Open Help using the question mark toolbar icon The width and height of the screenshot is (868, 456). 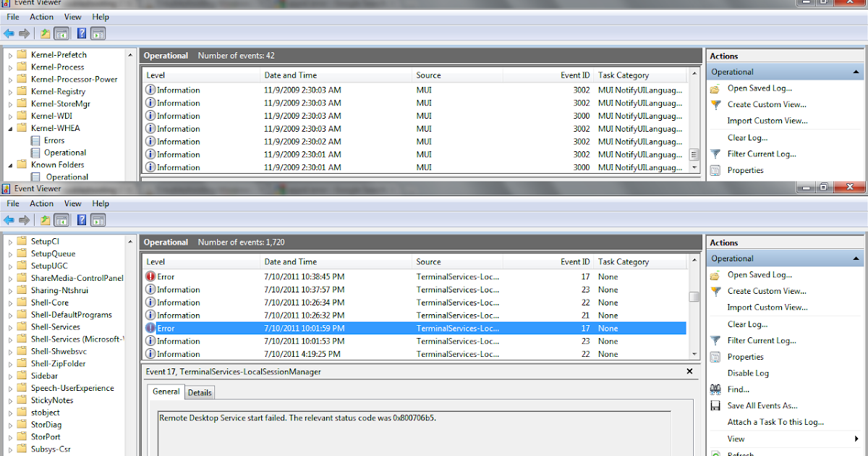(x=80, y=219)
